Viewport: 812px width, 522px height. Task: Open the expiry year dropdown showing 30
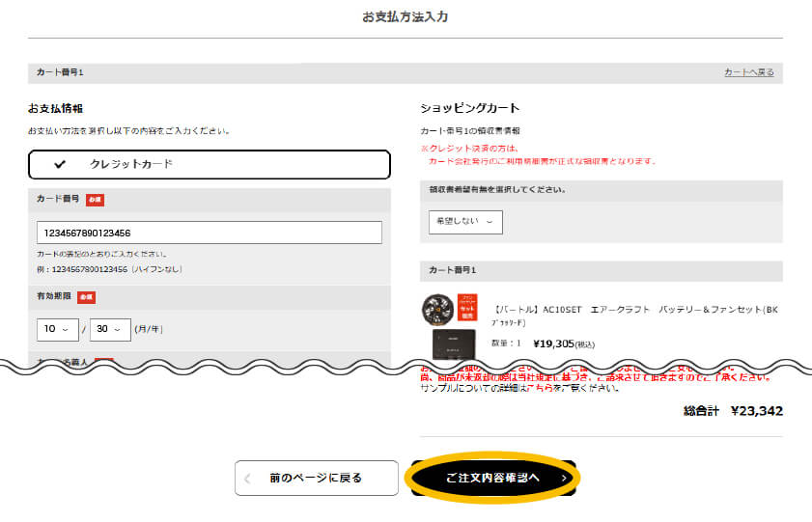tap(110, 329)
